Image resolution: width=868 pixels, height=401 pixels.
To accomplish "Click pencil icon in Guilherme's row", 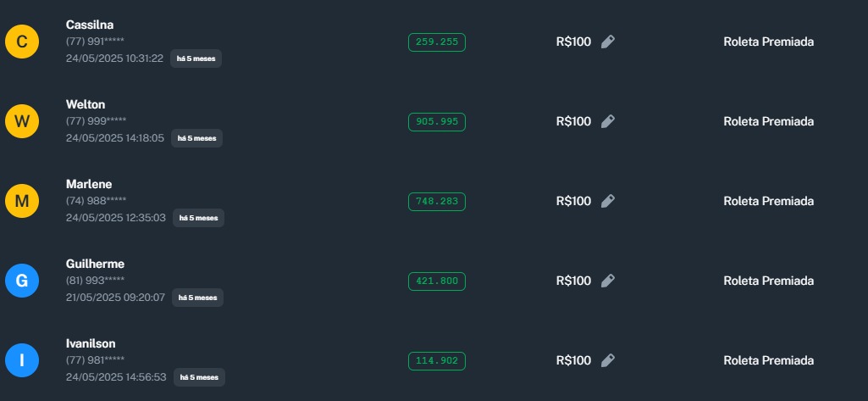I will [608, 281].
